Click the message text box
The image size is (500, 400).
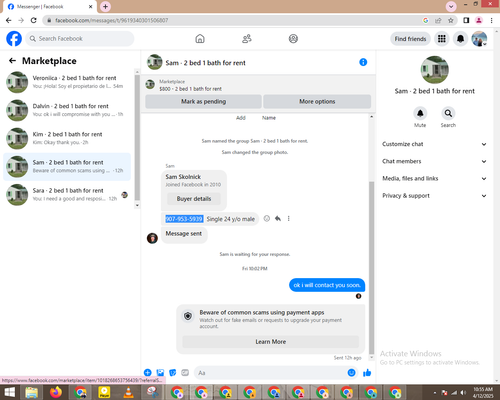coord(270,373)
